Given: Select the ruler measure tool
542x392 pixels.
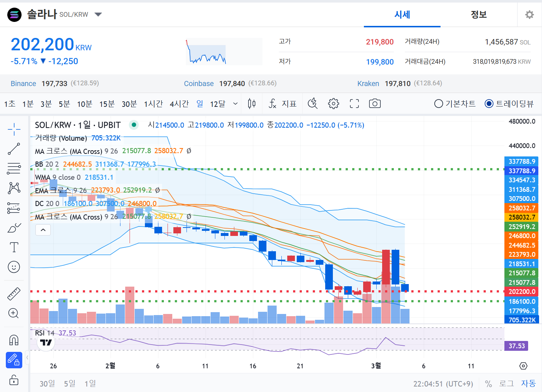Looking at the screenshot, I should (14, 294).
